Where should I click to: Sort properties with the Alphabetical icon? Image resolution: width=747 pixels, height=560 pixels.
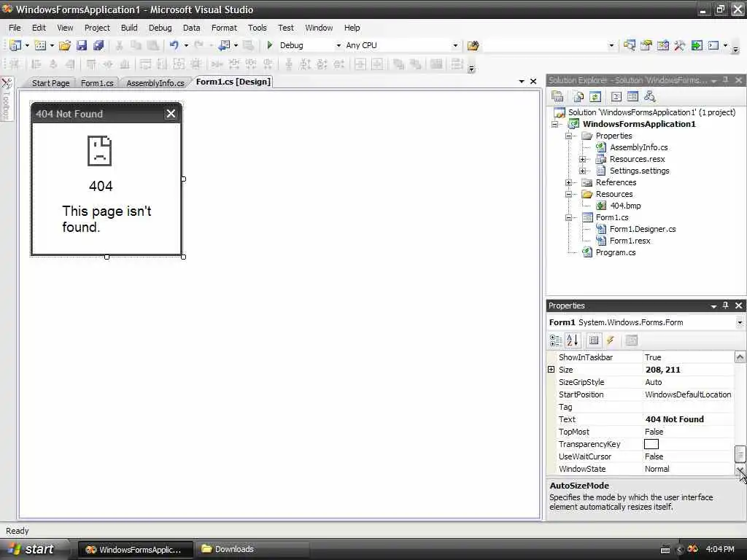click(572, 340)
